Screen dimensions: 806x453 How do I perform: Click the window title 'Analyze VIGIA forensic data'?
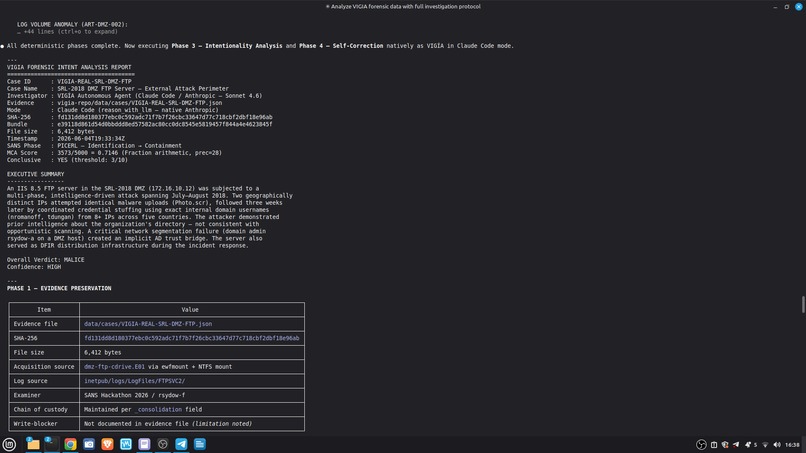tap(403, 7)
